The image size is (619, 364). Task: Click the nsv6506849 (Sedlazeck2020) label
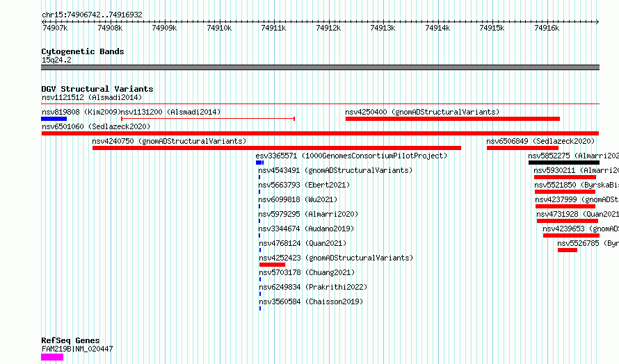(540, 141)
